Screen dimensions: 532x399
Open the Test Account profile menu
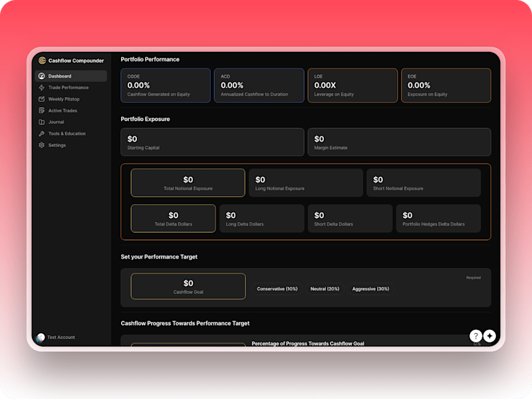(56, 337)
